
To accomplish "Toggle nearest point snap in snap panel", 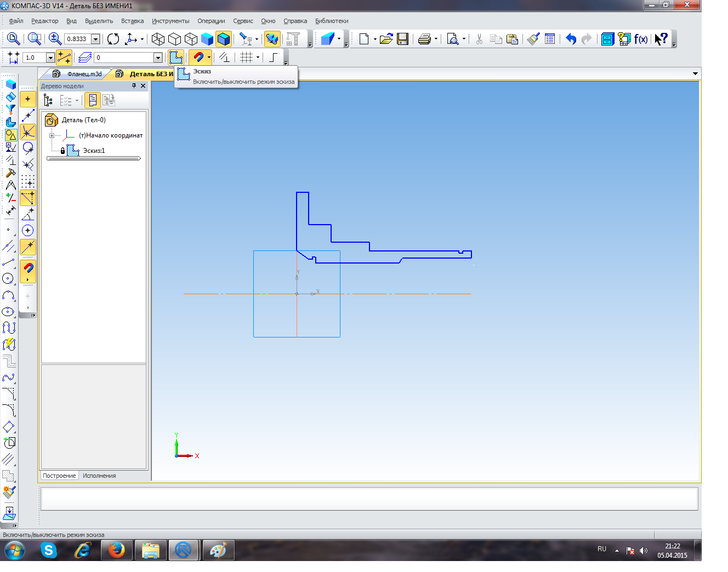I will pos(27,99).
